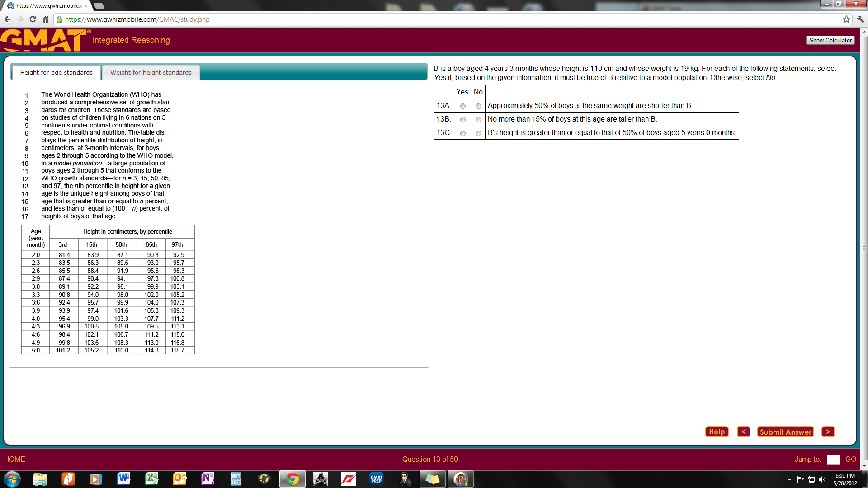Open Microsoft Word from taskbar

pyautogui.click(x=123, y=479)
